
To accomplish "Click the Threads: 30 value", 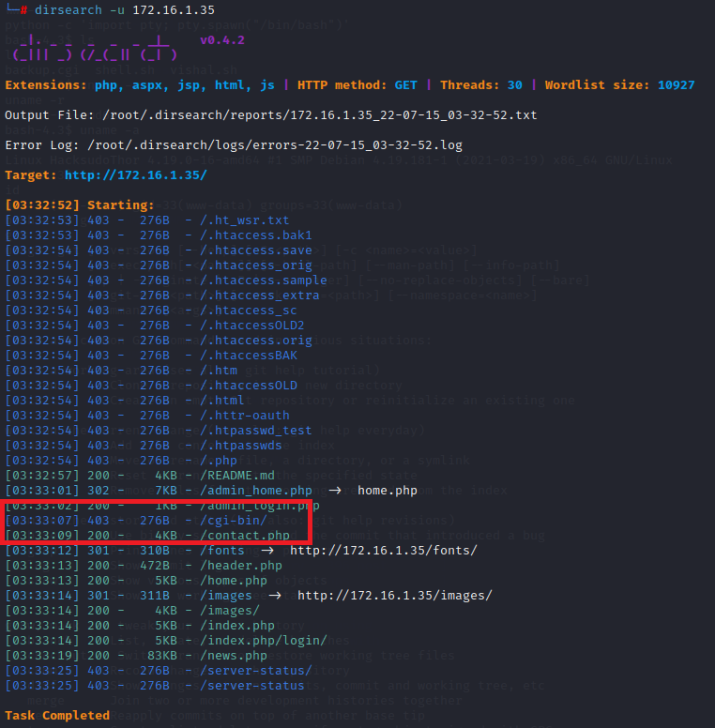I will (x=514, y=85).
